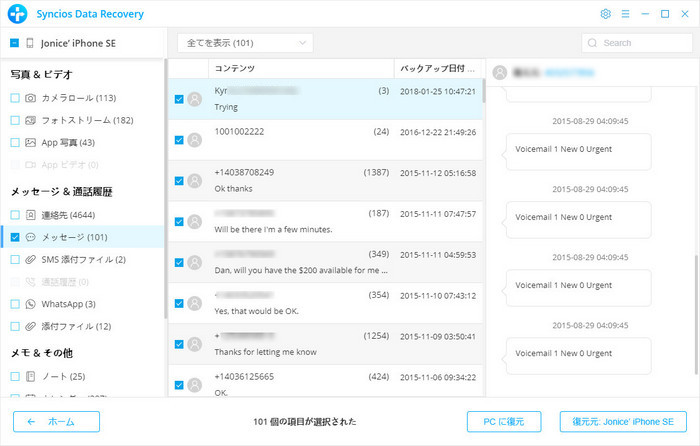The image size is (700, 446).
Task: Check the App 写真 (43) checkbox
Action: [15, 142]
